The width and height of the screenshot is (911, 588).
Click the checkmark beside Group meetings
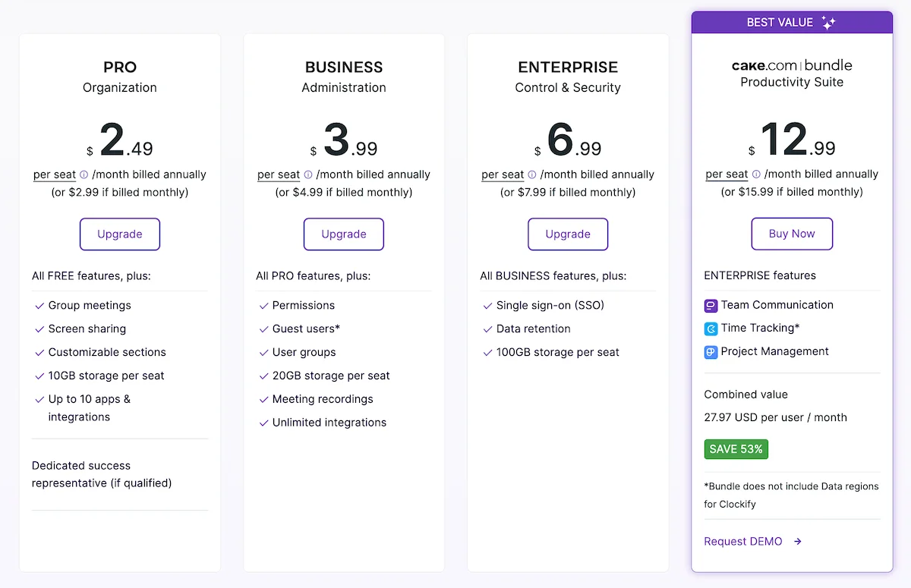click(39, 305)
